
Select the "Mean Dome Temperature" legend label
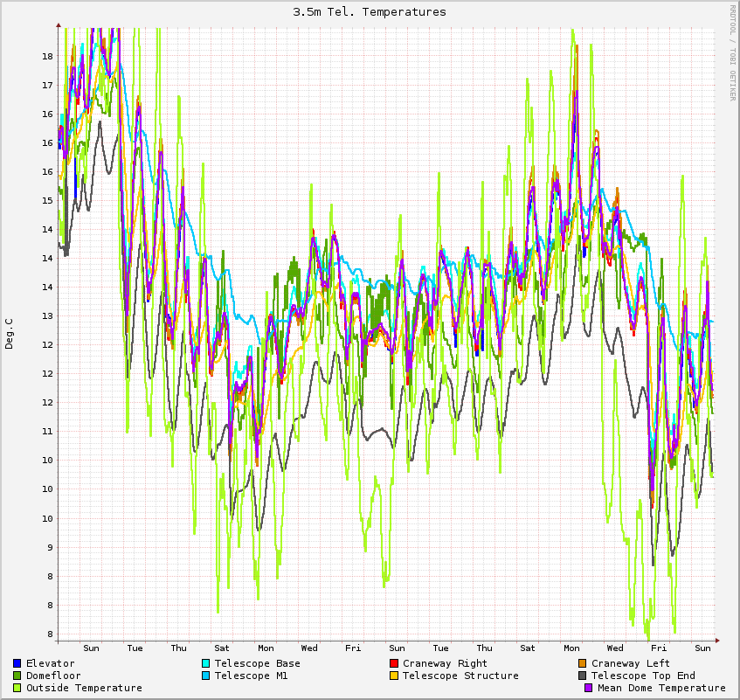coord(661,688)
